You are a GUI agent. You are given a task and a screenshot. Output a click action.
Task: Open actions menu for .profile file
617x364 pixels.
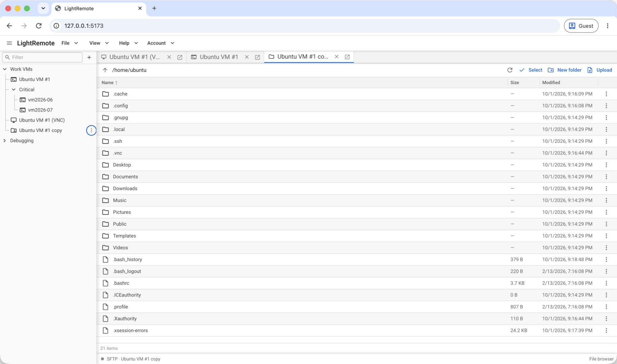coord(606,307)
